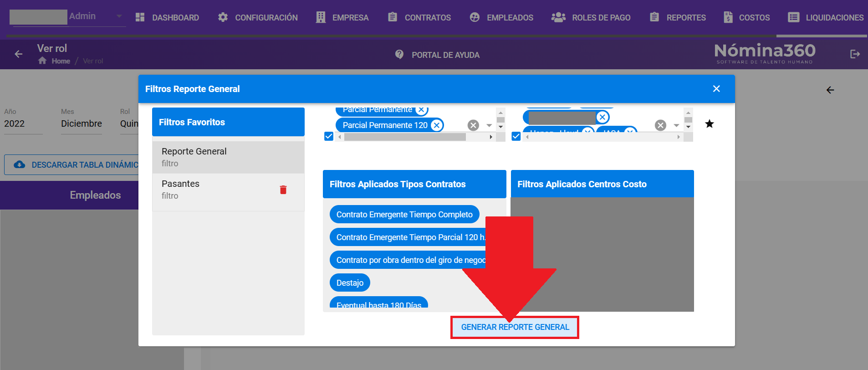
Task: Select the Empleados tab
Action: (x=95, y=195)
